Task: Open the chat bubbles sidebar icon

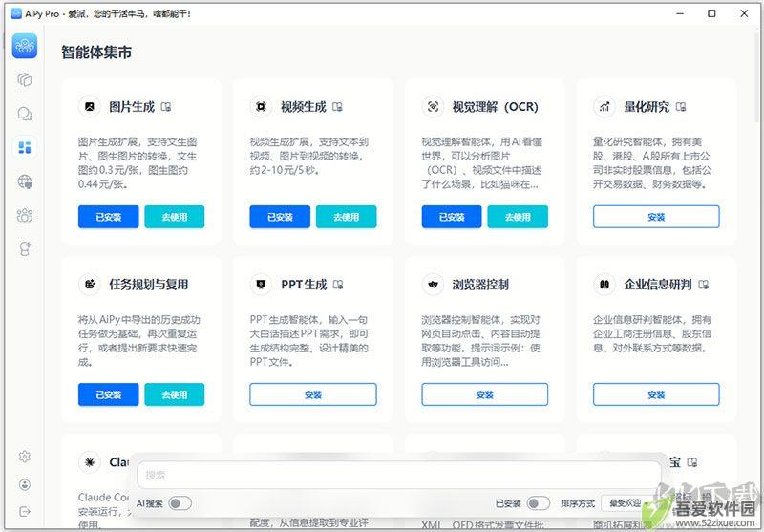Action: (x=25, y=114)
